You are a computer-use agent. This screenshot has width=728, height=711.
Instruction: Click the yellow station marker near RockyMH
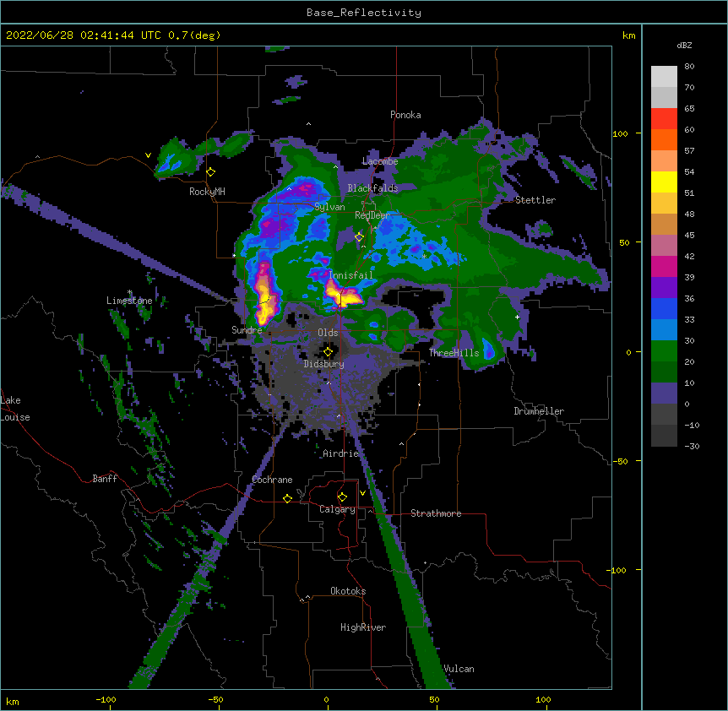click(x=210, y=172)
